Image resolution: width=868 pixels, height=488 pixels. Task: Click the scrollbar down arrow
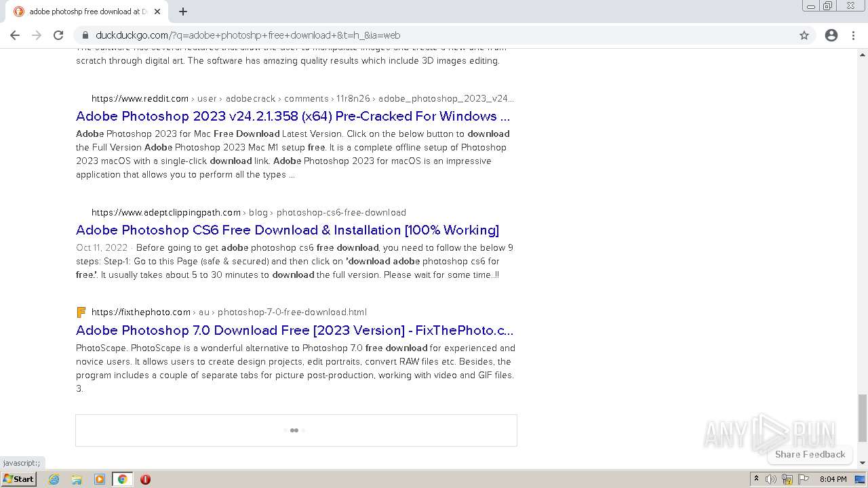pos(863,463)
